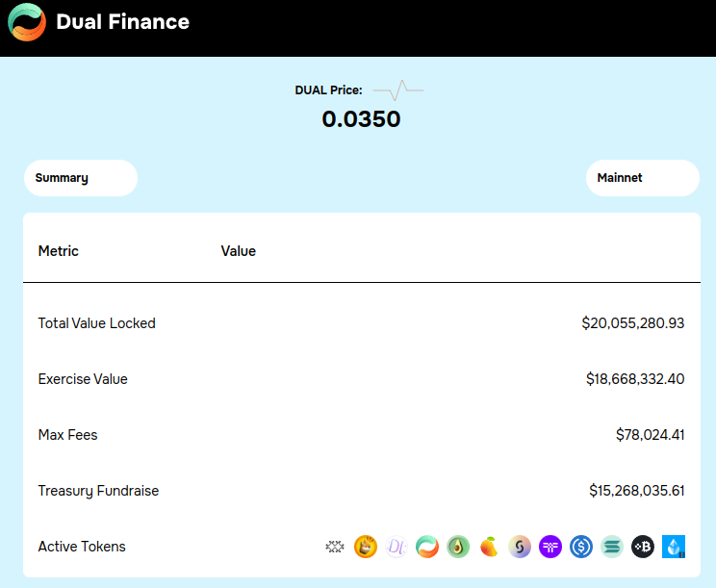
Task: Click the $18,668,332.40 value
Action: point(635,379)
